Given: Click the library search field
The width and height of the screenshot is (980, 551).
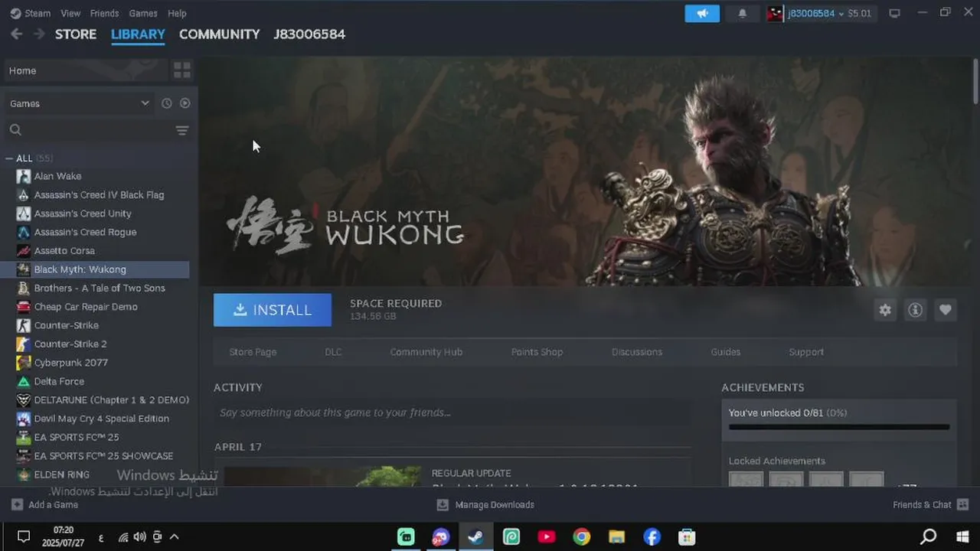Looking at the screenshot, I should [88, 130].
